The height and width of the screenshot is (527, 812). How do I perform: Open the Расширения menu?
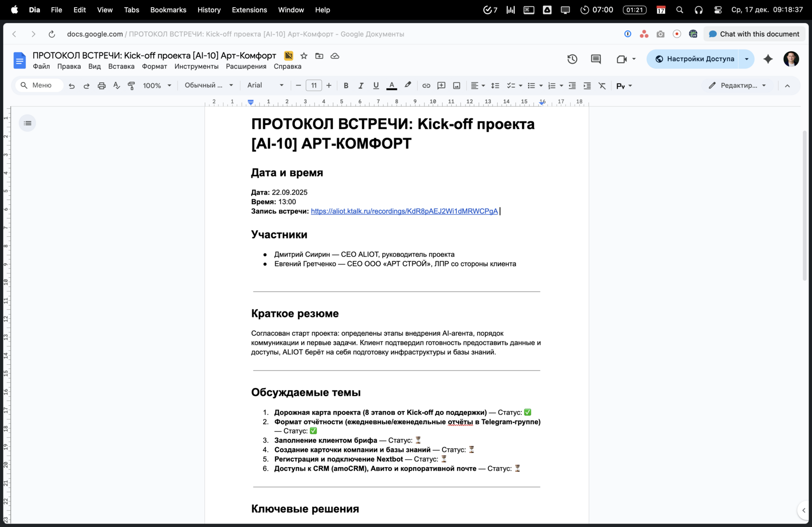coord(246,67)
